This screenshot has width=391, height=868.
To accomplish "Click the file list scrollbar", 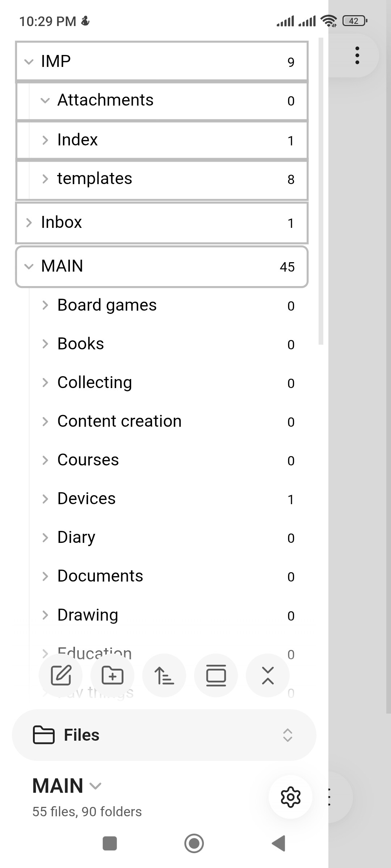I will 321,192.
